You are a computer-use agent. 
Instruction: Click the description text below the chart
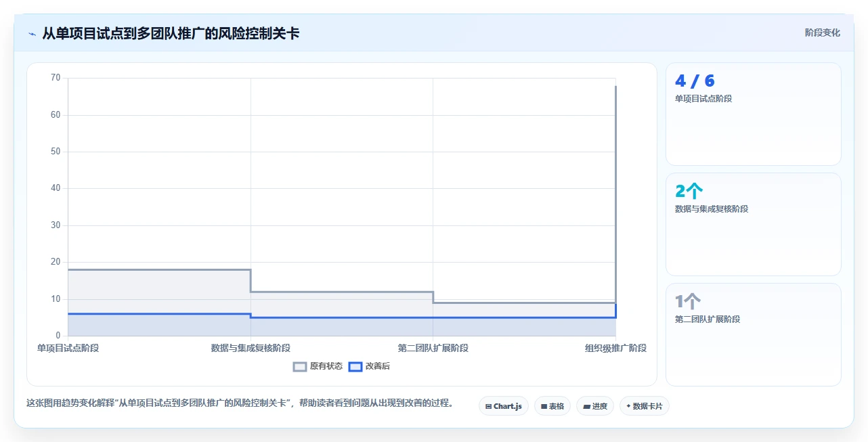click(240, 403)
